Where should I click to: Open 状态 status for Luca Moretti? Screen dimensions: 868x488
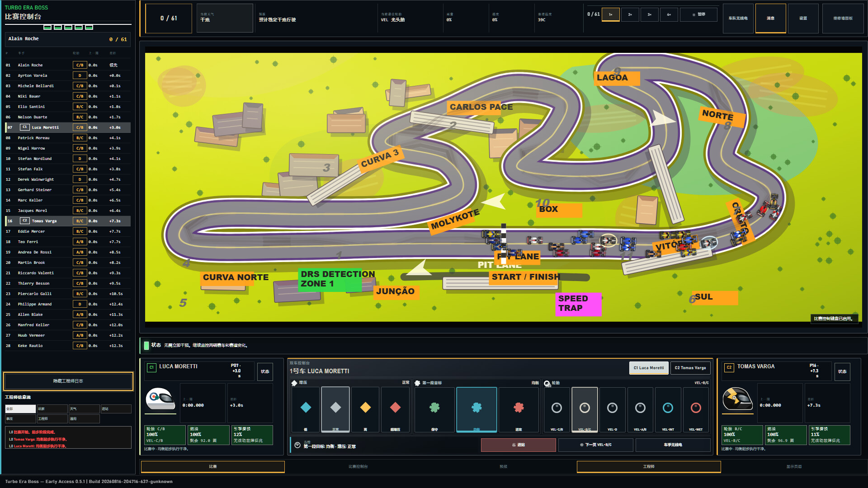pyautogui.click(x=265, y=372)
